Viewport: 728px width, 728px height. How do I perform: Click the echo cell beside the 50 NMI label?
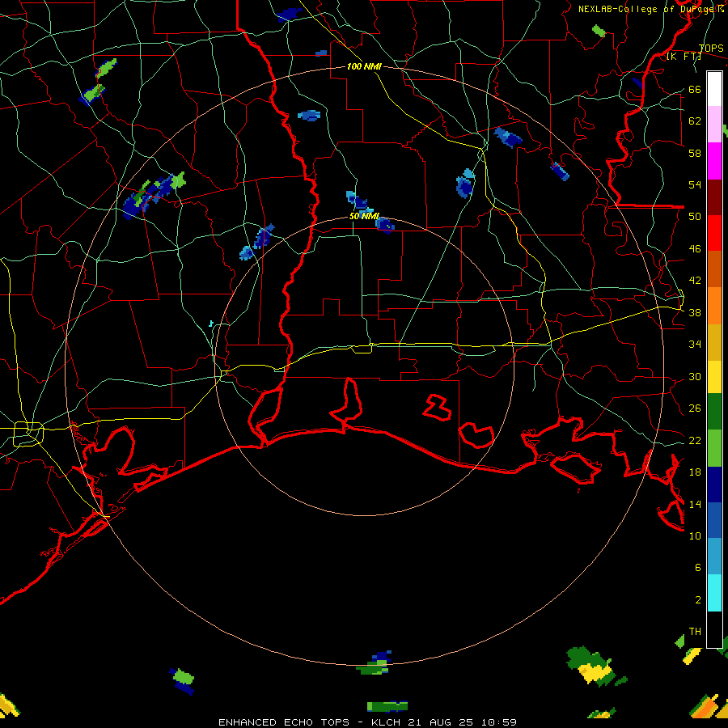[x=385, y=225]
